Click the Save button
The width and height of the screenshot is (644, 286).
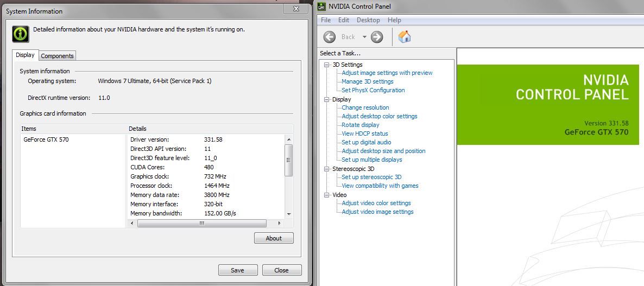coord(237,270)
